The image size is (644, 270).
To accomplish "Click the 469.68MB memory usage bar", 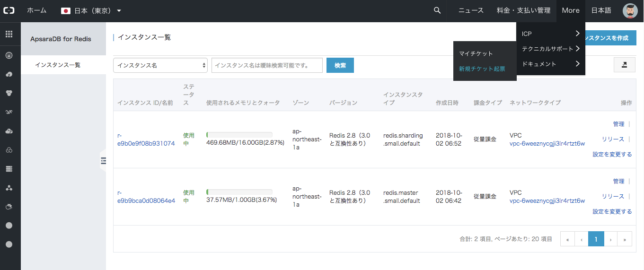I will click(239, 135).
